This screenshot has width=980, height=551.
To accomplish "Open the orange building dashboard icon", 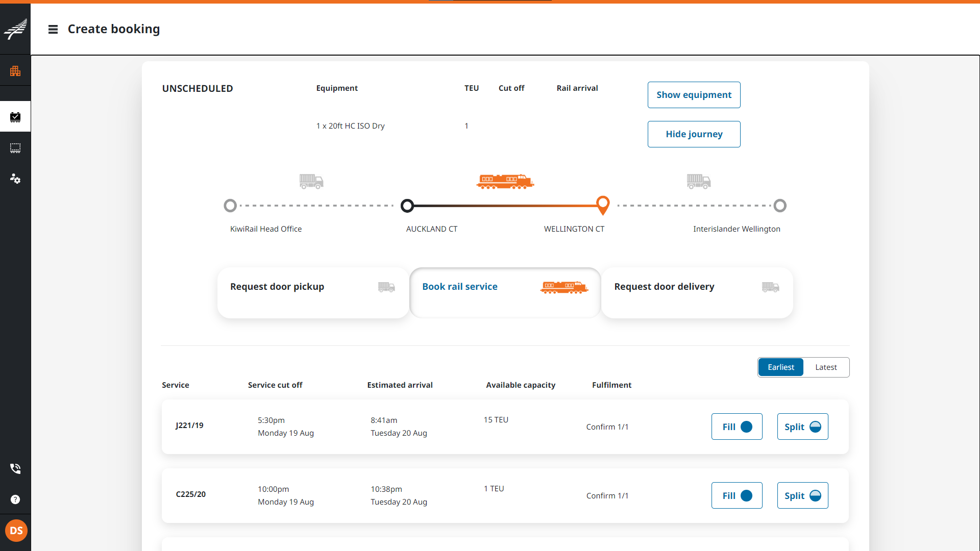I will click(x=15, y=71).
